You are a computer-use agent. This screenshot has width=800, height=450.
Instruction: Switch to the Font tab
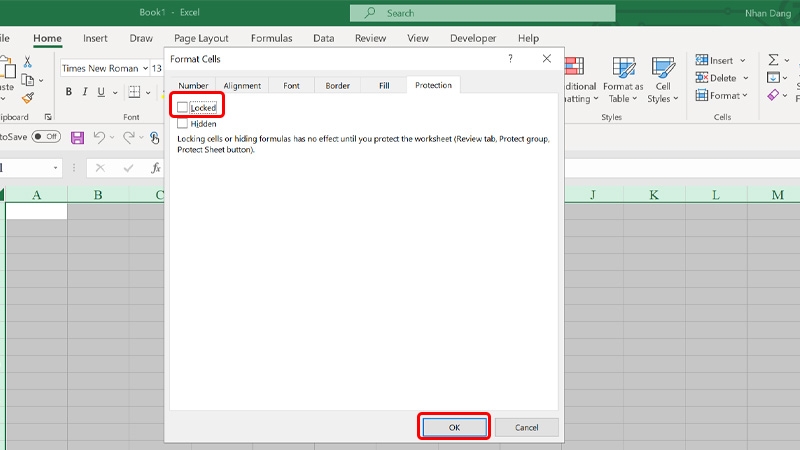click(x=291, y=86)
